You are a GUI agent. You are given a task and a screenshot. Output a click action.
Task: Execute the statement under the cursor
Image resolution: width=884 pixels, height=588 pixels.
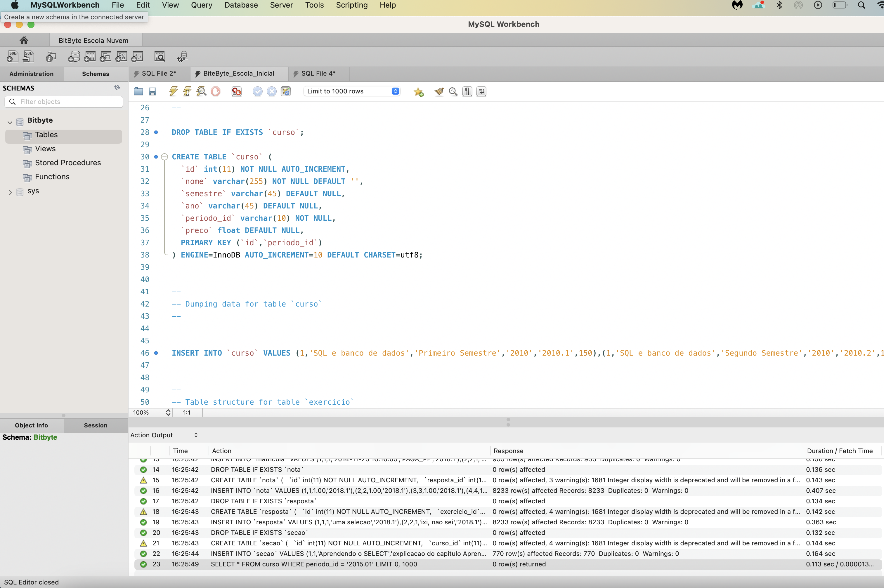point(187,91)
